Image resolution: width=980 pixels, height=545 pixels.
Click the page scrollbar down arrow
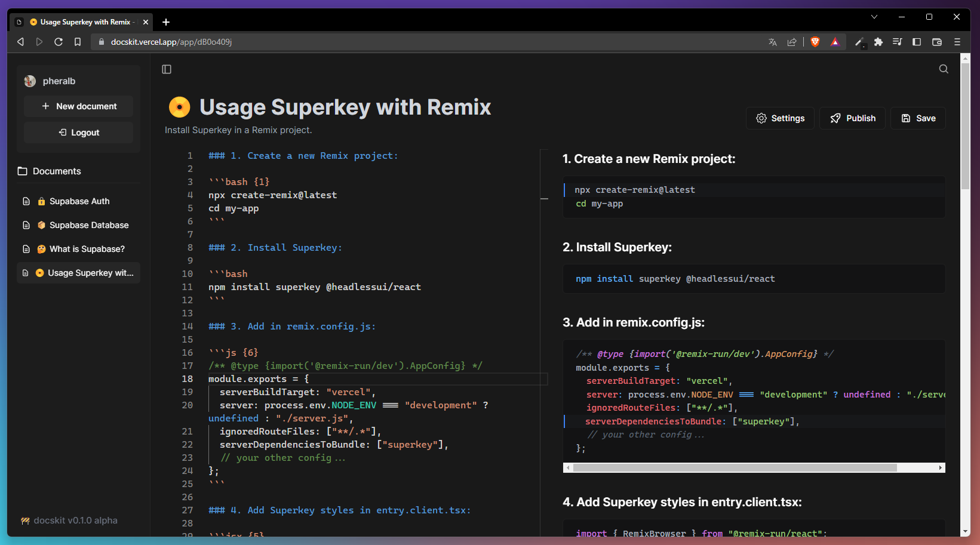[x=965, y=531]
